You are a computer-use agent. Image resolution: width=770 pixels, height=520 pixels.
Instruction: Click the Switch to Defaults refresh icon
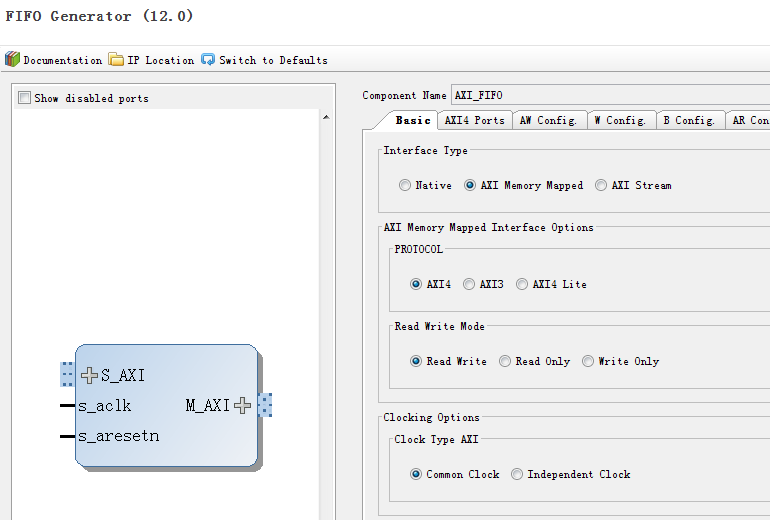pyautogui.click(x=208, y=59)
